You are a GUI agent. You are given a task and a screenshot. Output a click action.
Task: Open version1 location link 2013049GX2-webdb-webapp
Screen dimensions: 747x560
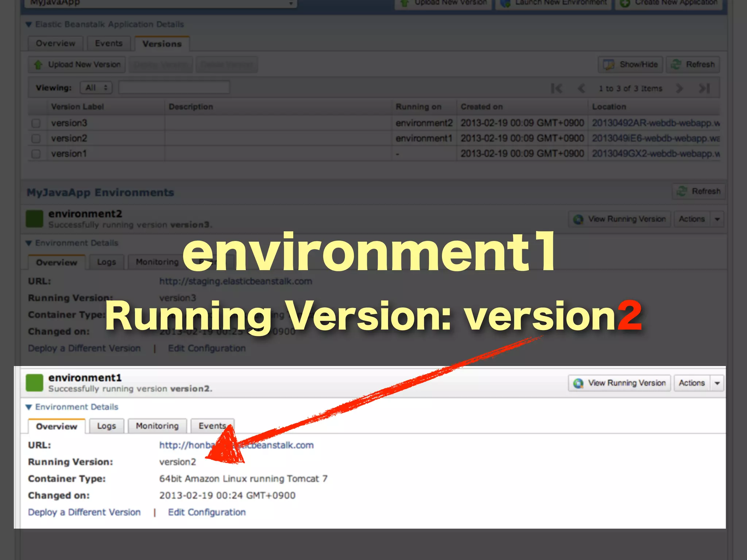pyautogui.click(x=656, y=153)
